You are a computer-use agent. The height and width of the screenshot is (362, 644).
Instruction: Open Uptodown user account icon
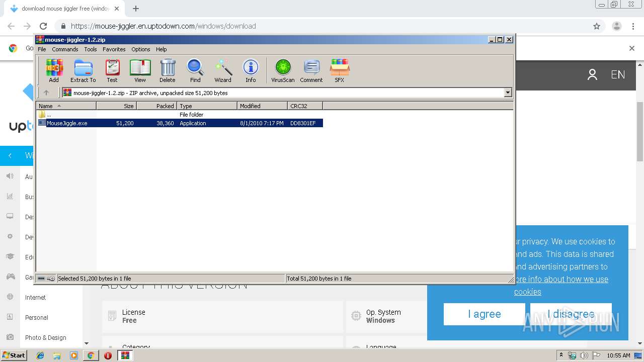[x=592, y=75]
